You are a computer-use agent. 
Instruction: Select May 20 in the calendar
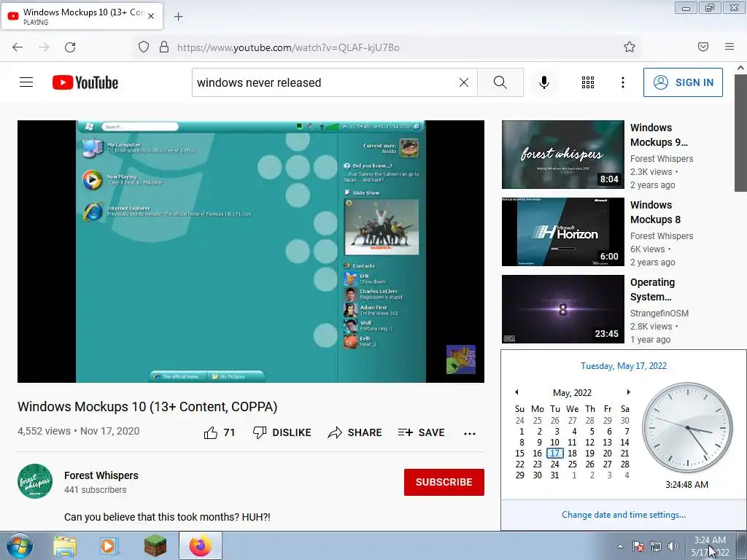pos(608,454)
